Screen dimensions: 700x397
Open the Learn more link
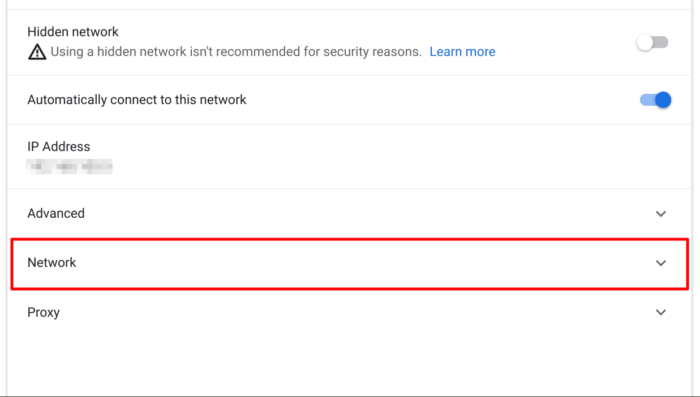coord(462,52)
